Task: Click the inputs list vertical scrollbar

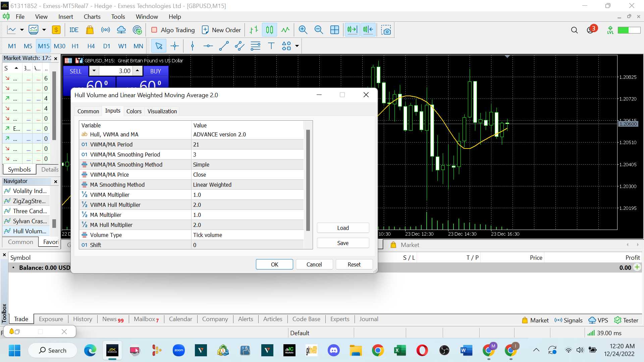Action: (308, 181)
